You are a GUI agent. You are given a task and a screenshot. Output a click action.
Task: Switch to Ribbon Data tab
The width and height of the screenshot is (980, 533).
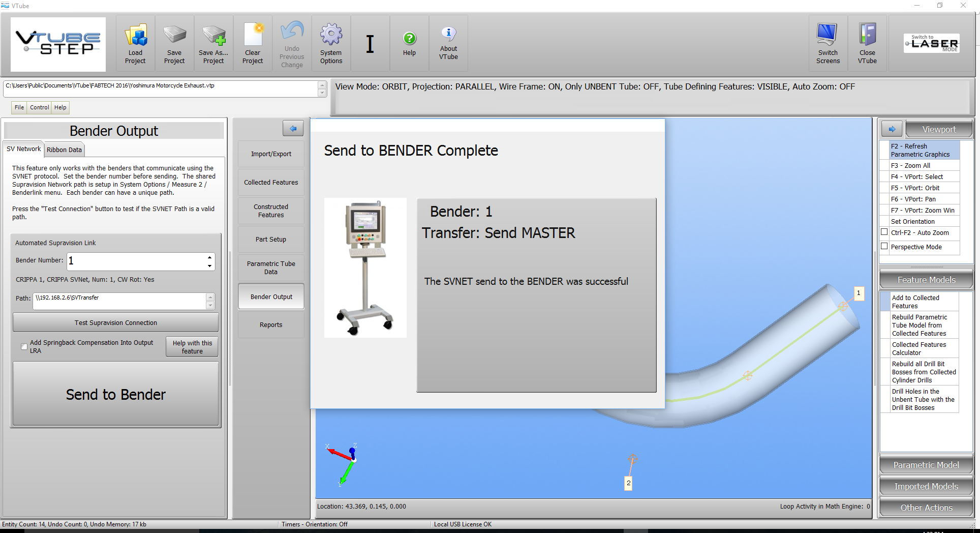pyautogui.click(x=64, y=150)
